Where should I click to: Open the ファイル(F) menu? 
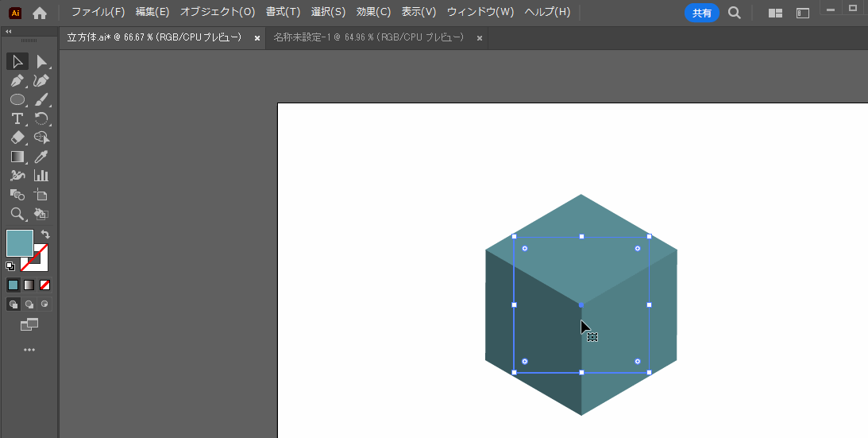point(98,12)
